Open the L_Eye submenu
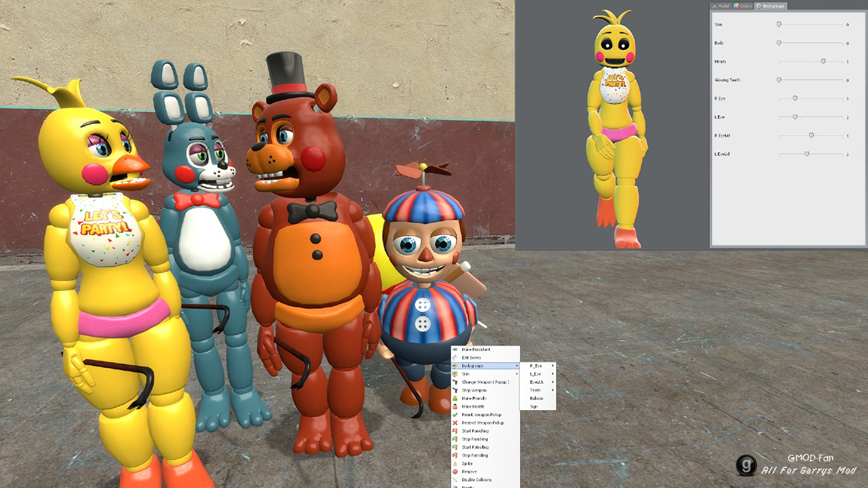The height and width of the screenshot is (488, 868). [x=538, y=374]
